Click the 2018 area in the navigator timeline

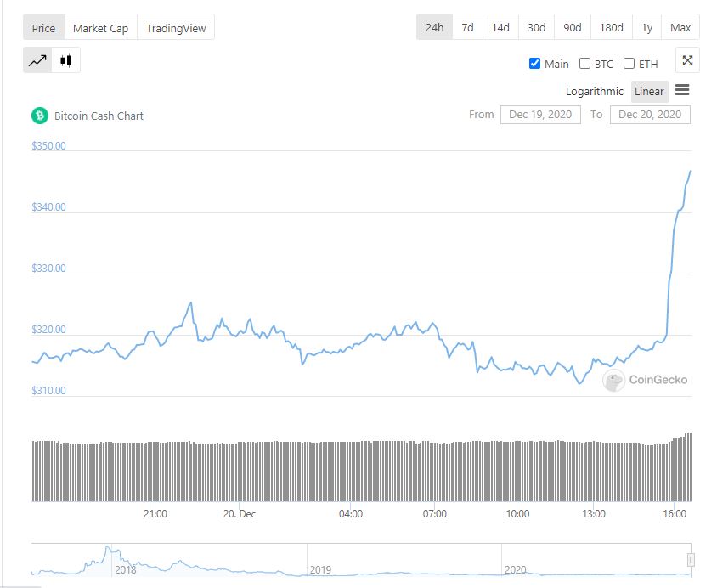125,569
